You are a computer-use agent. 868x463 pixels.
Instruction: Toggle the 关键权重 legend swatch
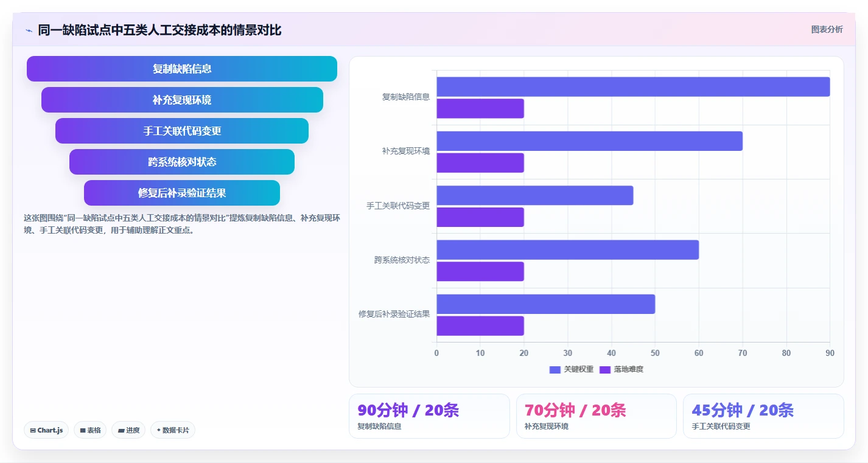[555, 369]
